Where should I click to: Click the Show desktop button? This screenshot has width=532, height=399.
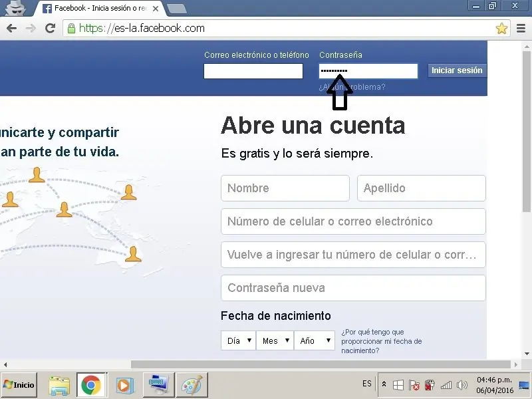(x=525, y=385)
